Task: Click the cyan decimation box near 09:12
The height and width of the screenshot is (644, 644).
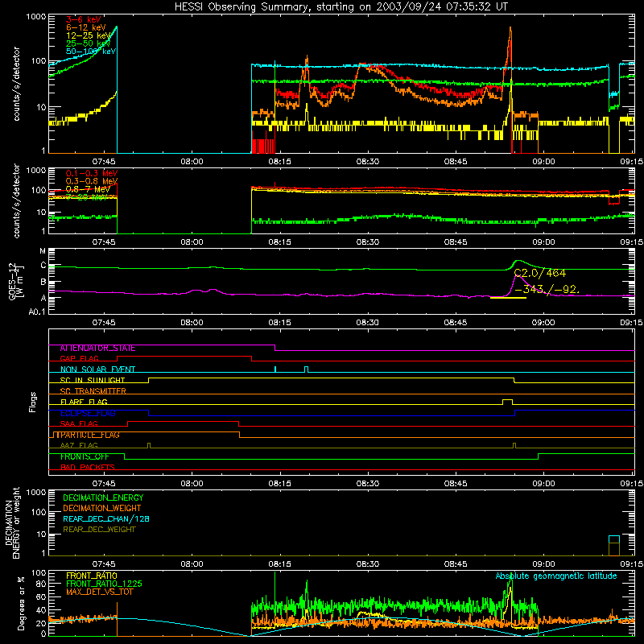Action: pyautogui.click(x=614, y=539)
